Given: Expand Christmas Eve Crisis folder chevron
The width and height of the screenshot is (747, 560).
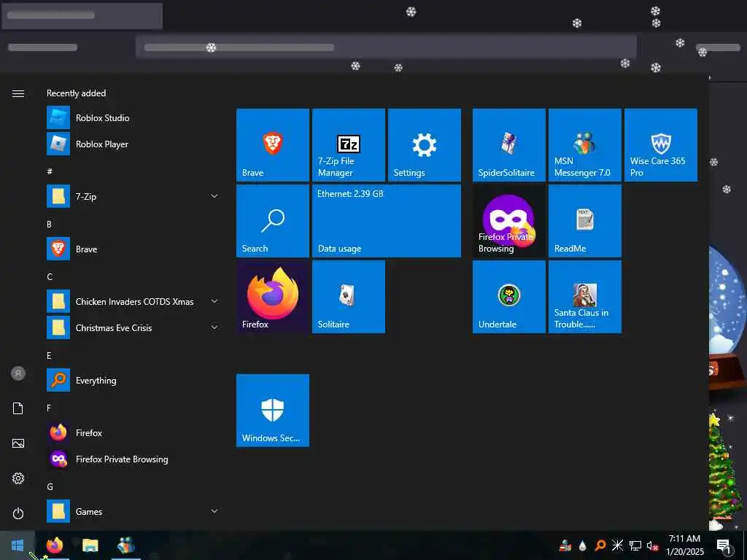Looking at the screenshot, I should coord(214,327).
